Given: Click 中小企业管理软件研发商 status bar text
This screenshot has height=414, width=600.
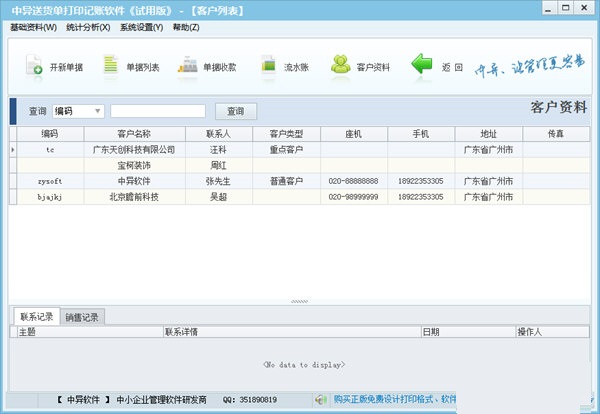Looking at the screenshot, I should pyautogui.click(x=161, y=400).
